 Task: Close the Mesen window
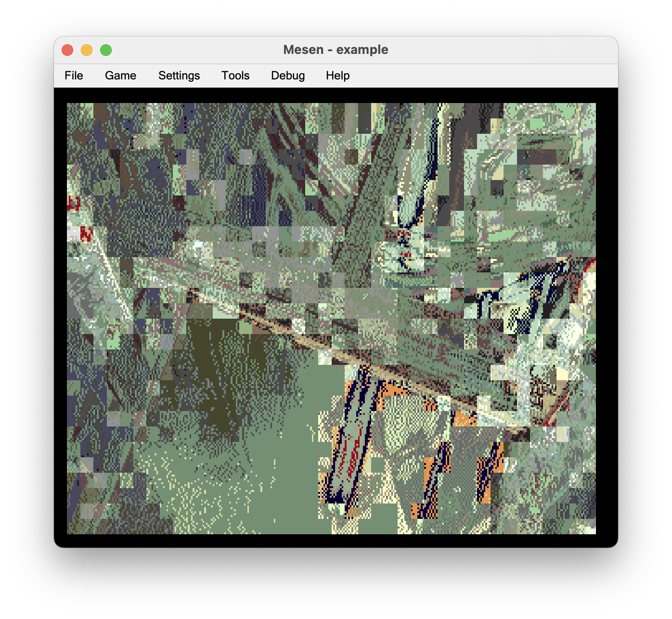coord(67,50)
